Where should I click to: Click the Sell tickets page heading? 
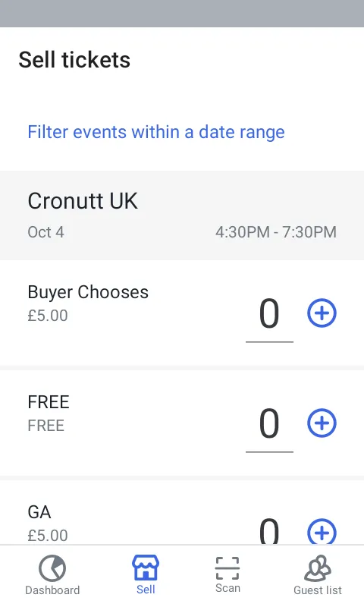point(74,60)
